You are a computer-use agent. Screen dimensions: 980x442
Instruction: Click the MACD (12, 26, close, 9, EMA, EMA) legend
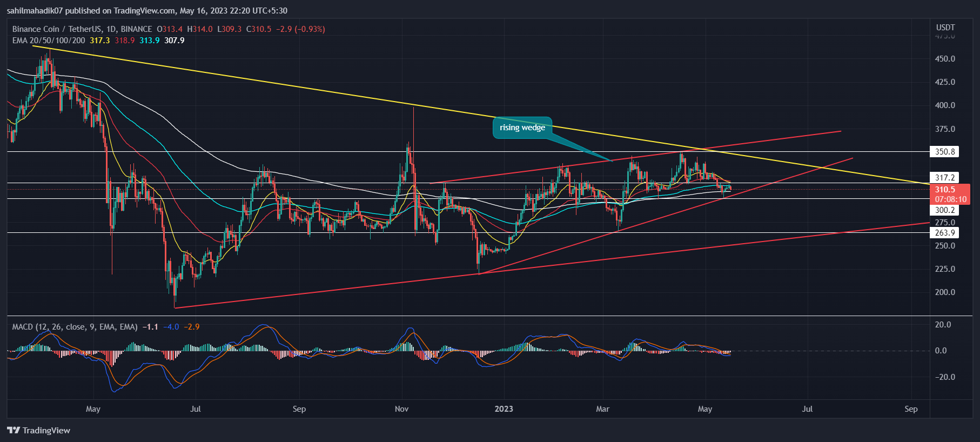tap(75, 327)
